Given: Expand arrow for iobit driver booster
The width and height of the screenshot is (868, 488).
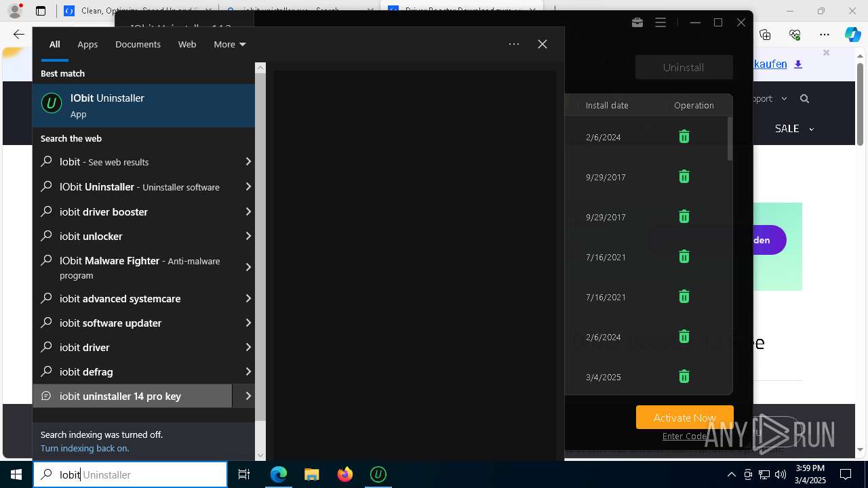Looking at the screenshot, I should pos(248,211).
